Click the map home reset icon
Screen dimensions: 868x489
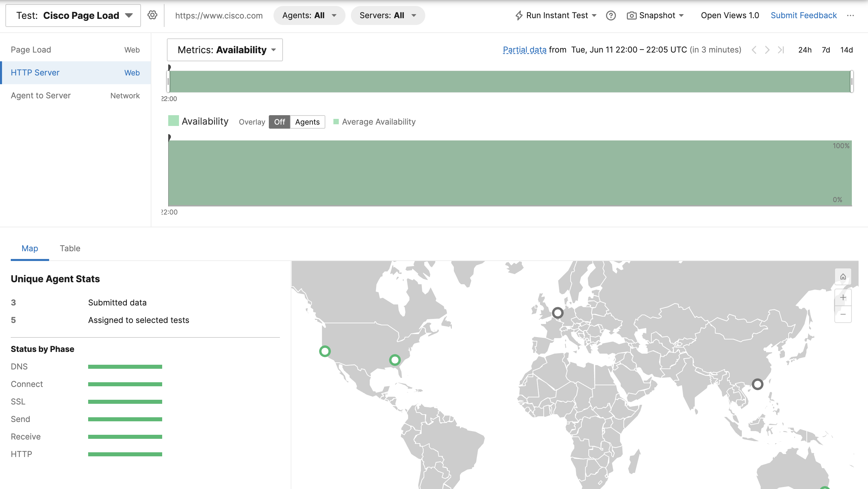(843, 276)
